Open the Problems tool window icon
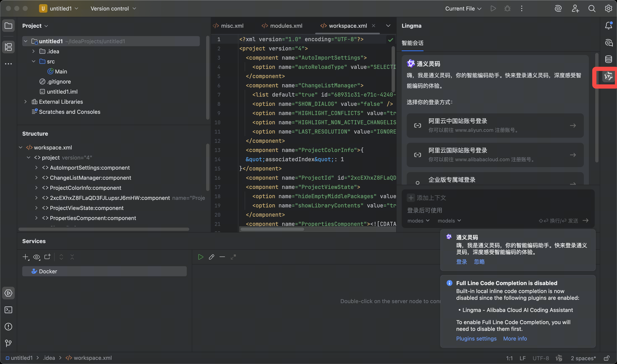Viewport: 617px width, 364px height. (x=8, y=326)
